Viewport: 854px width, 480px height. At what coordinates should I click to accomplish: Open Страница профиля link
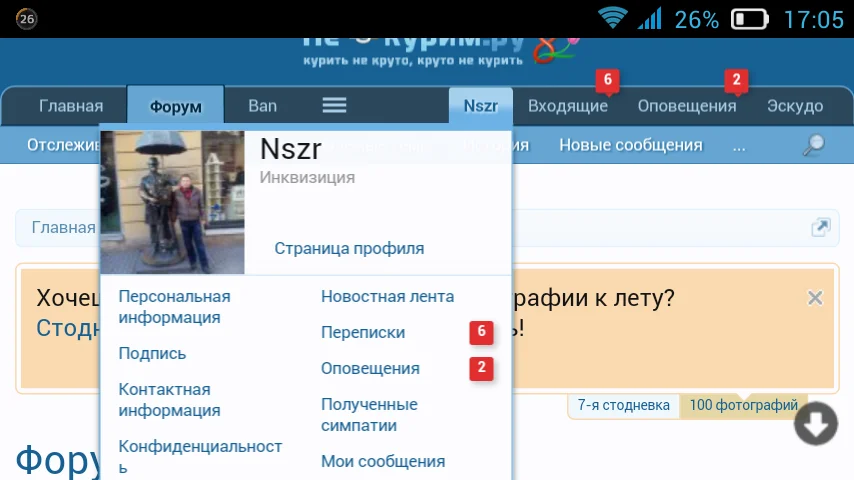(349, 248)
